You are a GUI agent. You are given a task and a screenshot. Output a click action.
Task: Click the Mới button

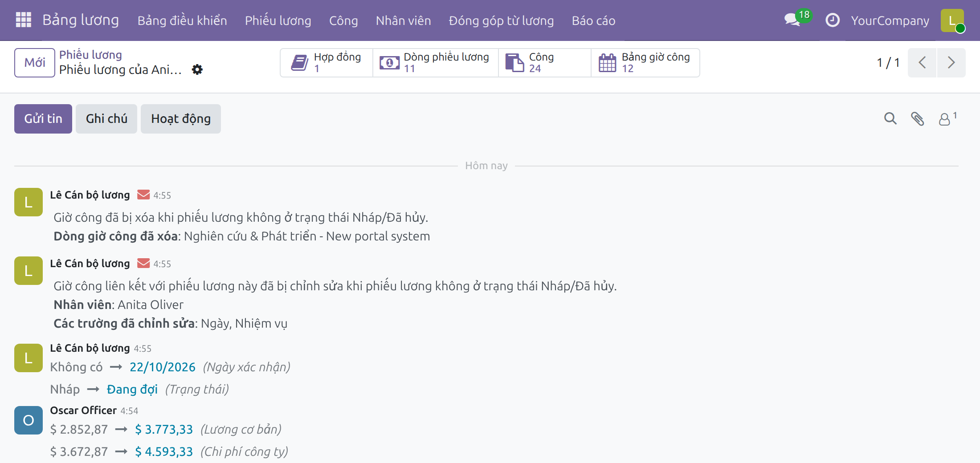(35, 63)
